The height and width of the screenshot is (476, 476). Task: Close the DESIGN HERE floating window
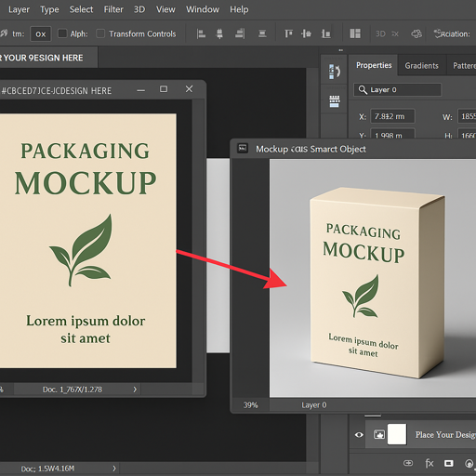tap(189, 89)
